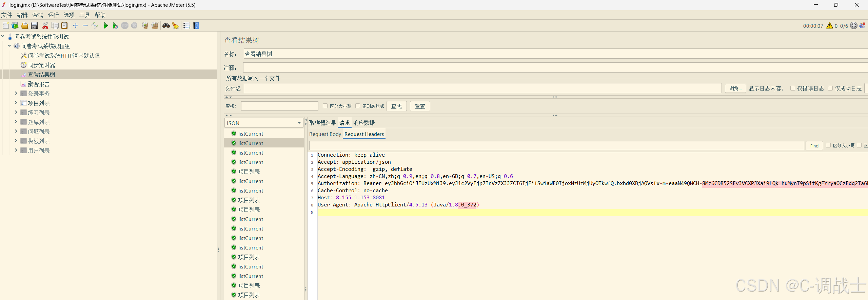Collapse 问卷考试系统性能测试 root node

click(x=3, y=36)
